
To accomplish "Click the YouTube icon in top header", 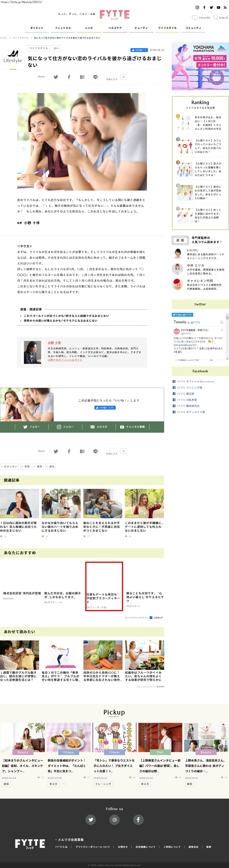I will pos(218,7).
